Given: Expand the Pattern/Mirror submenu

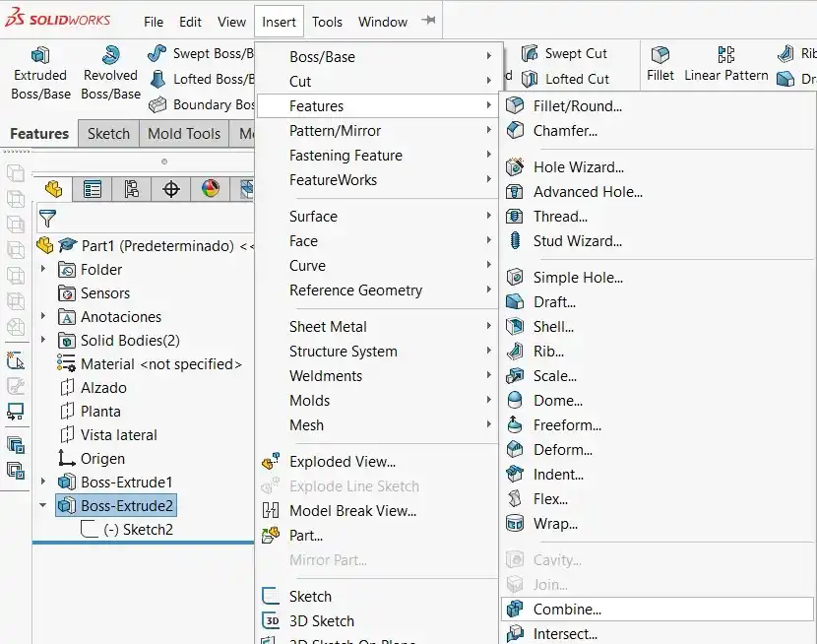Looking at the screenshot, I should [x=378, y=130].
